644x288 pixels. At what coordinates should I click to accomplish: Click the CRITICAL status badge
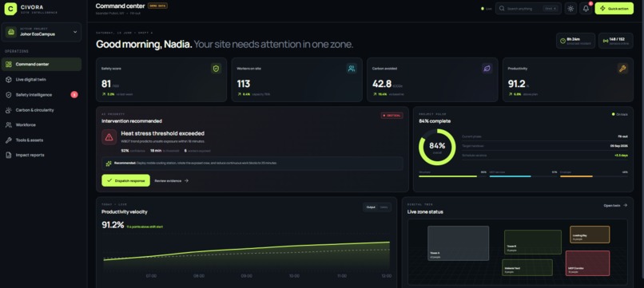[392, 116]
